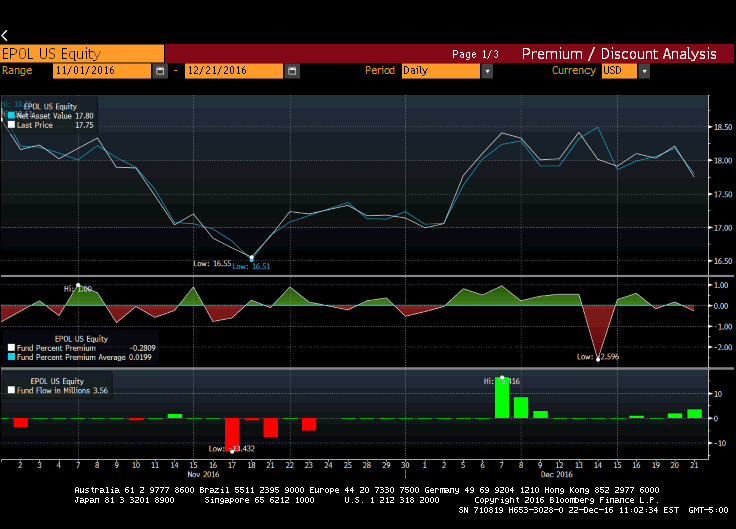Viewport: 736px width, 529px height.
Task: Click the Page 1/3 indicator
Action: (475, 54)
